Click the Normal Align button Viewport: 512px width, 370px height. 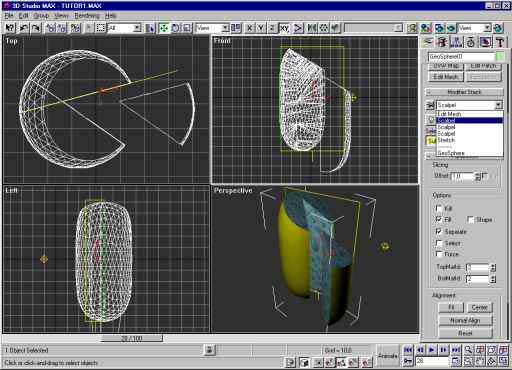[465, 320]
